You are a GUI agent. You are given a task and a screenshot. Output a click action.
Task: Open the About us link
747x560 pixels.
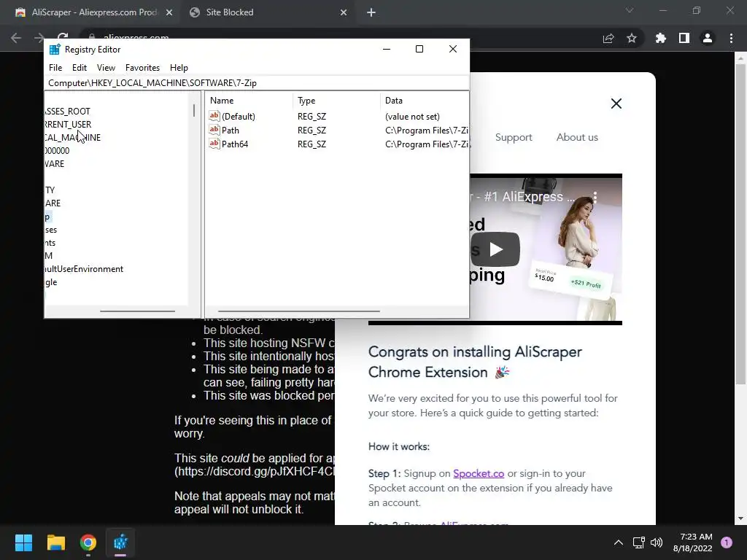coord(577,137)
